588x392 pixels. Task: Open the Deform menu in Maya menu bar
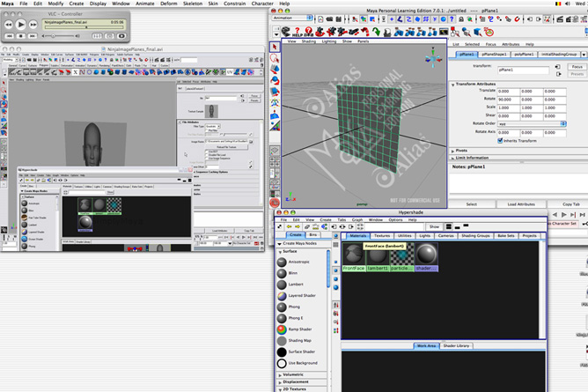[x=169, y=4]
